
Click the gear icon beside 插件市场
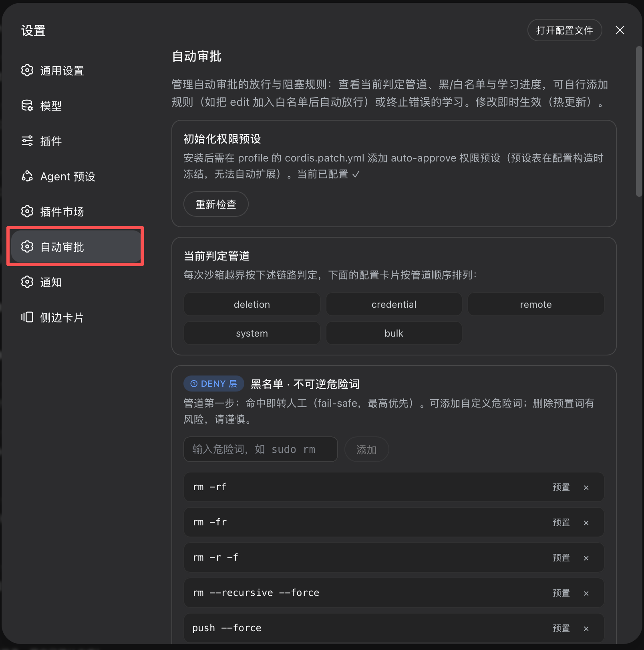point(27,212)
